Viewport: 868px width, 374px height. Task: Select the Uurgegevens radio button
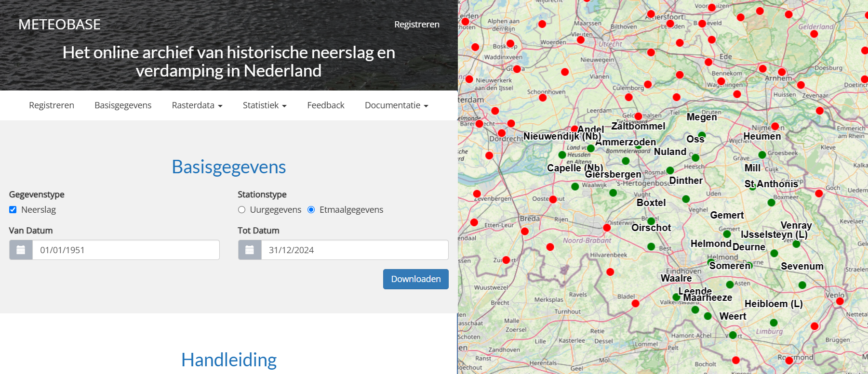click(x=242, y=209)
